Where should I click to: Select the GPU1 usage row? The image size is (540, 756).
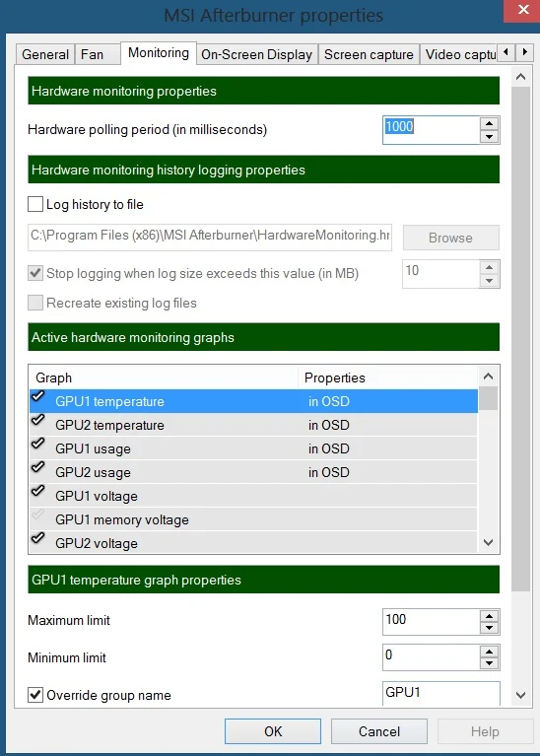point(253,448)
